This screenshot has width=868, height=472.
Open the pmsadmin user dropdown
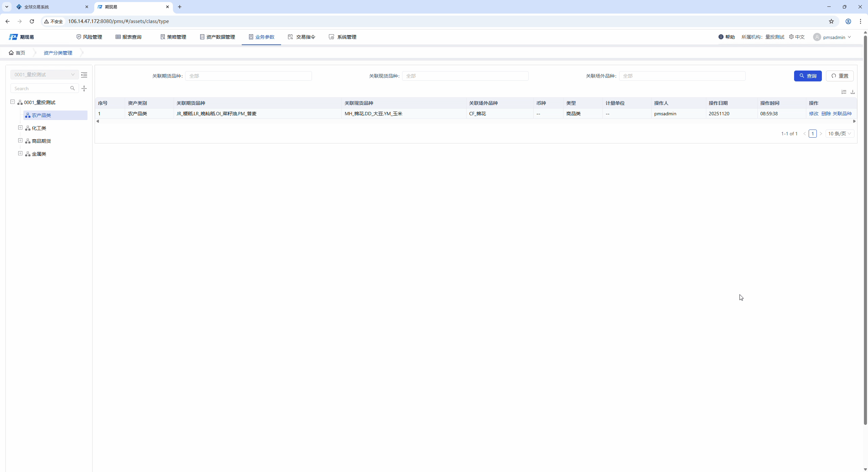833,37
